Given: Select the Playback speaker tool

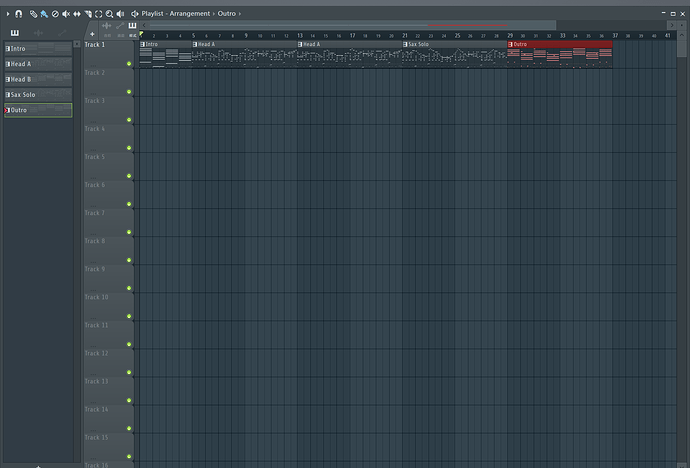Looking at the screenshot, I should click(x=120, y=14).
